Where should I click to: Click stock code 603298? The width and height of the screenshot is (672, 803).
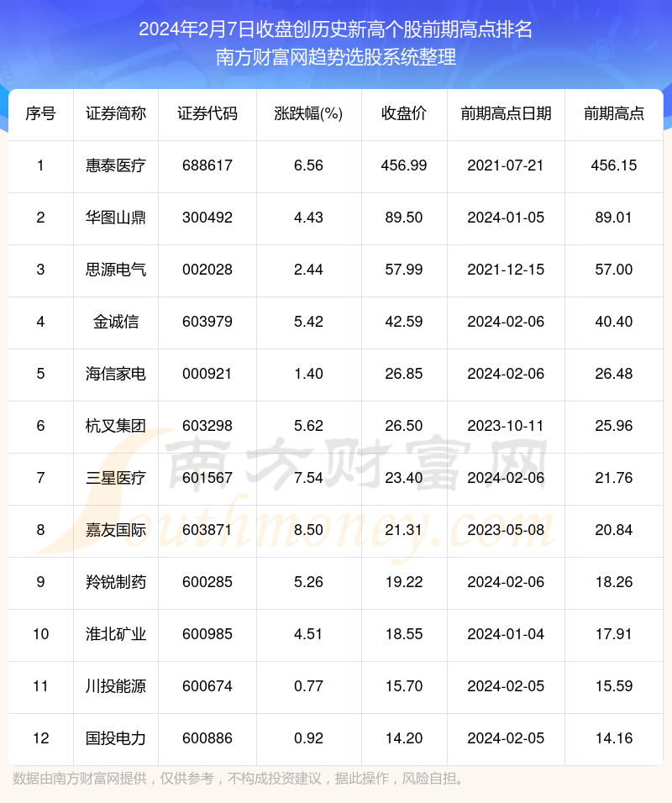207,426
